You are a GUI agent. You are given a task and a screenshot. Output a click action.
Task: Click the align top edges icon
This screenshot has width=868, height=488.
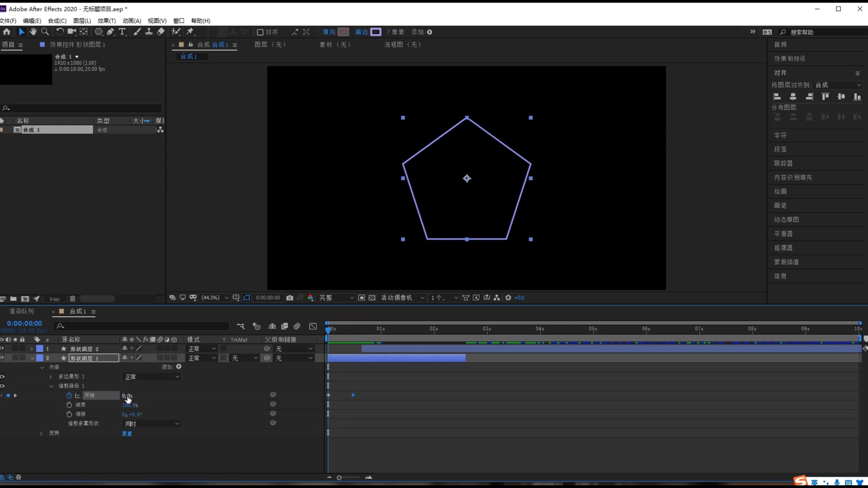pos(825,97)
